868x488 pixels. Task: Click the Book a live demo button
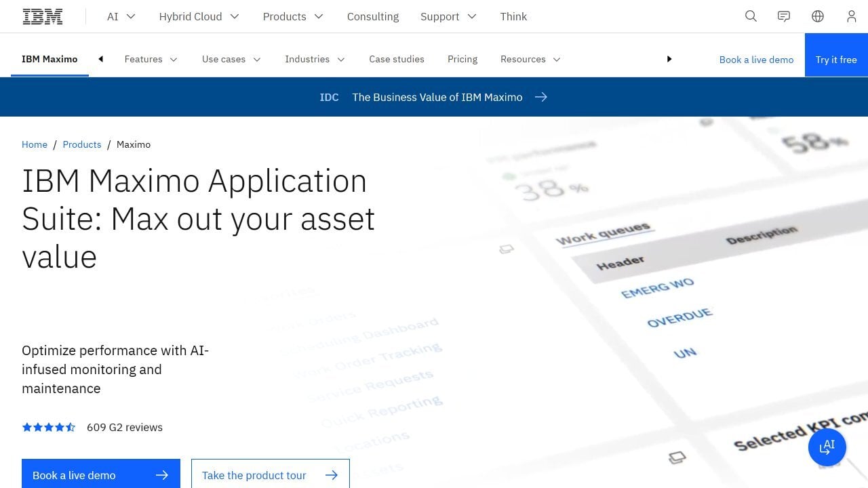pyautogui.click(x=100, y=474)
